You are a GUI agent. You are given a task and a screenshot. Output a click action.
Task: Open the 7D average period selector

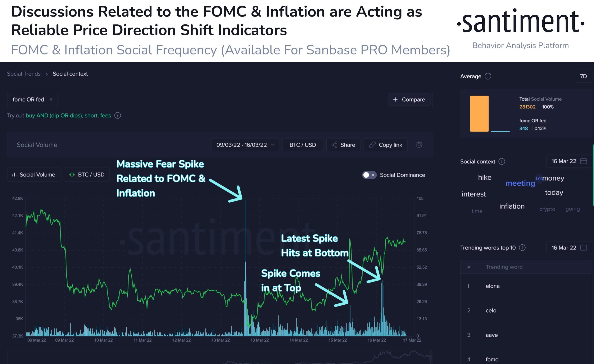(584, 76)
